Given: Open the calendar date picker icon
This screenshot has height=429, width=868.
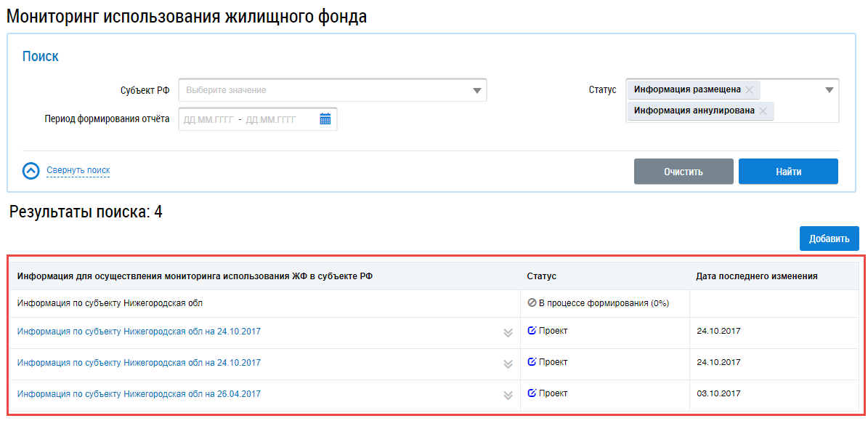Looking at the screenshot, I should click(325, 119).
